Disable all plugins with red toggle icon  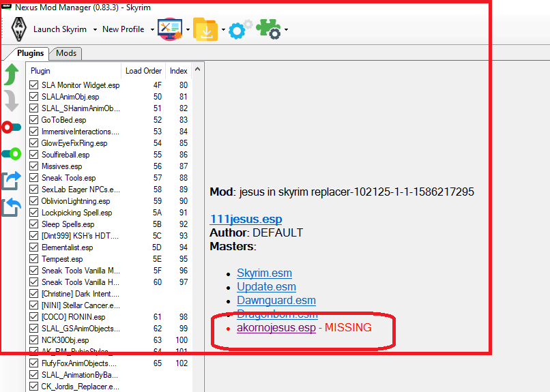click(11, 127)
